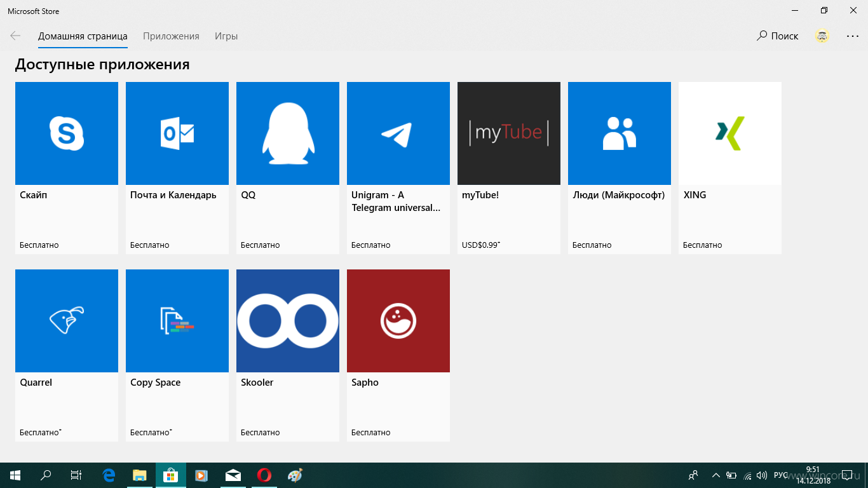
Task: Show hidden system tray icons
Action: point(716,475)
